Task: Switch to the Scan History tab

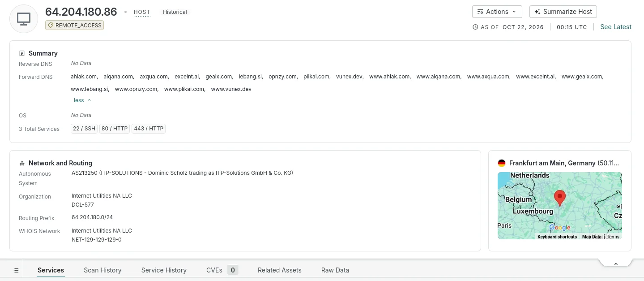Action: click(102, 270)
